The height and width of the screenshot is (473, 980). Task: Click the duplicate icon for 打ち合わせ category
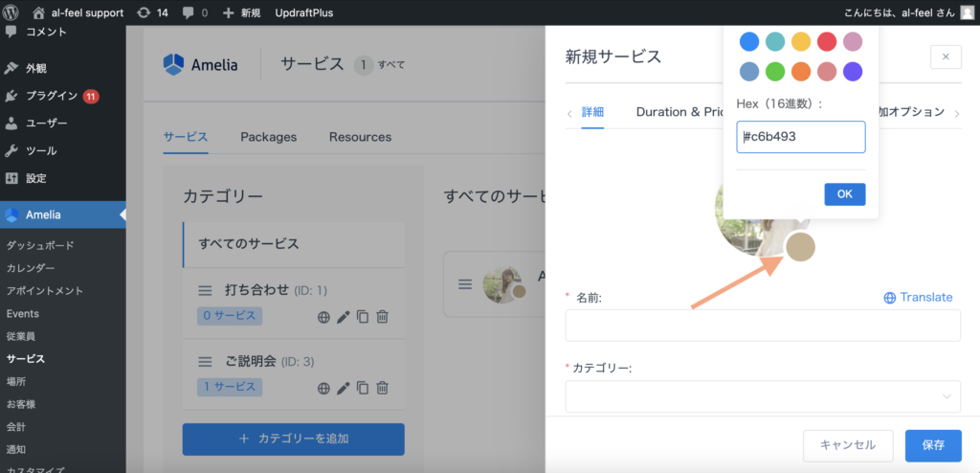(x=363, y=317)
